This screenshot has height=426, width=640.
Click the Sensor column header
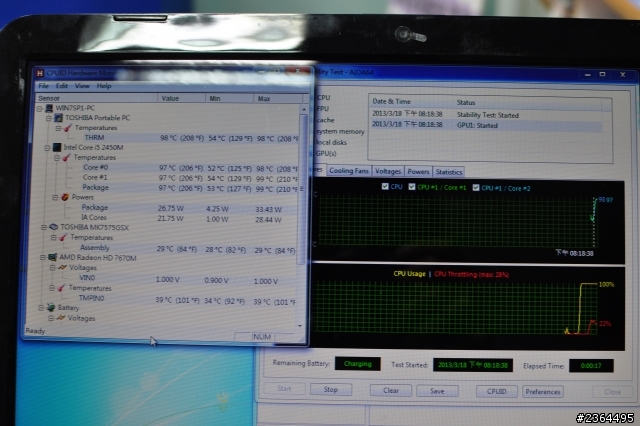pos(96,98)
